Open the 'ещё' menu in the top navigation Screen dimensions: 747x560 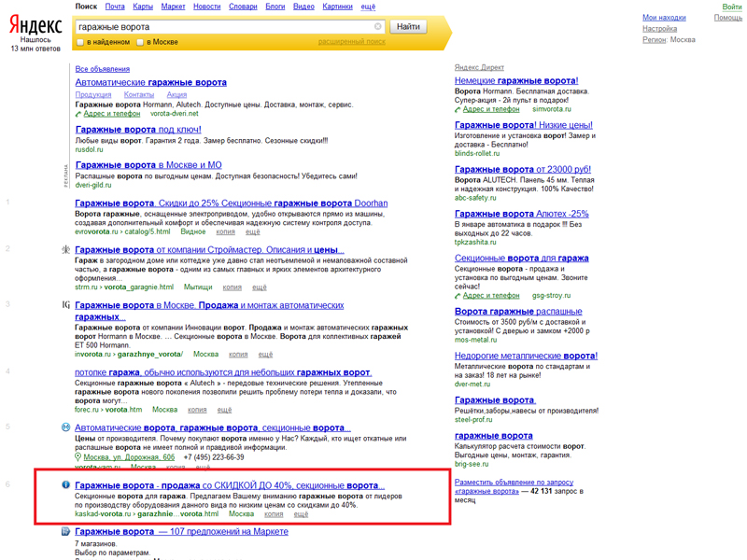tap(368, 7)
